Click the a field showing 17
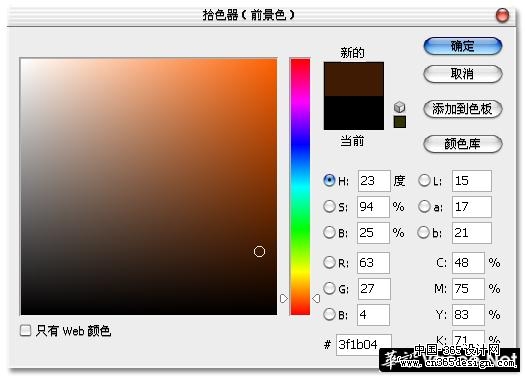Viewport: 525px width, 377px height. click(x=472, y=207)
